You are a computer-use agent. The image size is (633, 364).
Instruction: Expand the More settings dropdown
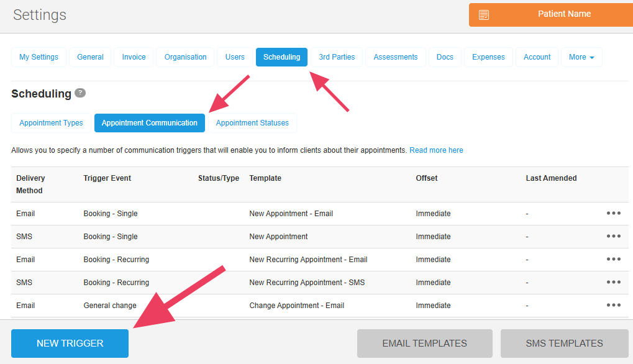click(581, 57)
